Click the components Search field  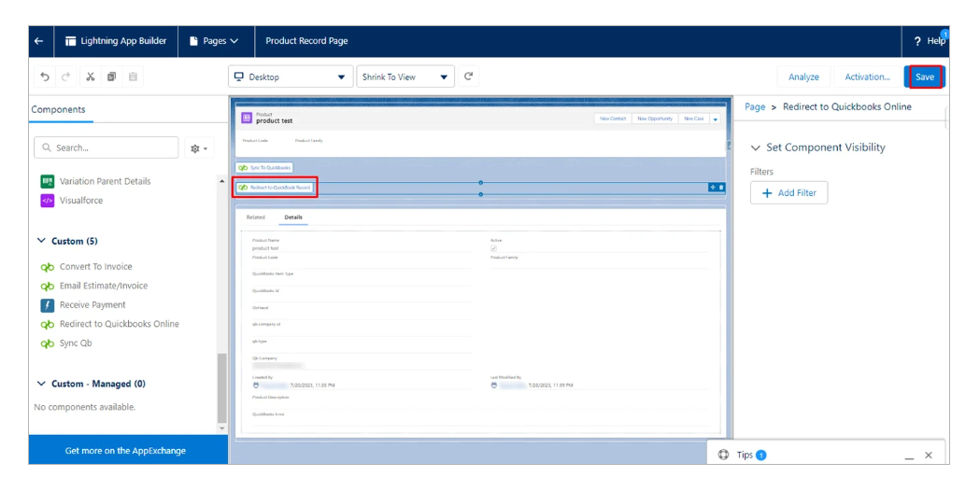[x=106, y=147]
